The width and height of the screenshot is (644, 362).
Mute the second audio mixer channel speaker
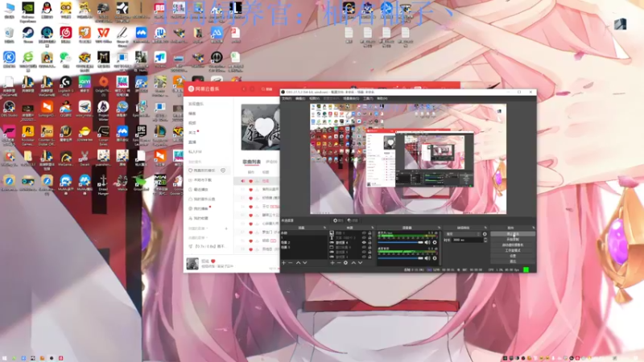click(x=427, y=257)
